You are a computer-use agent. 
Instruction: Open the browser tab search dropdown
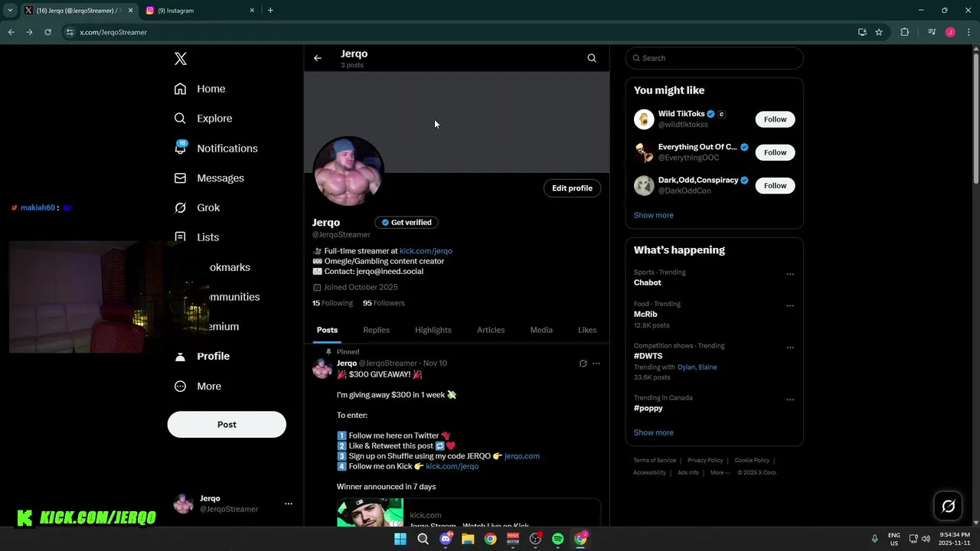point(10,11)
